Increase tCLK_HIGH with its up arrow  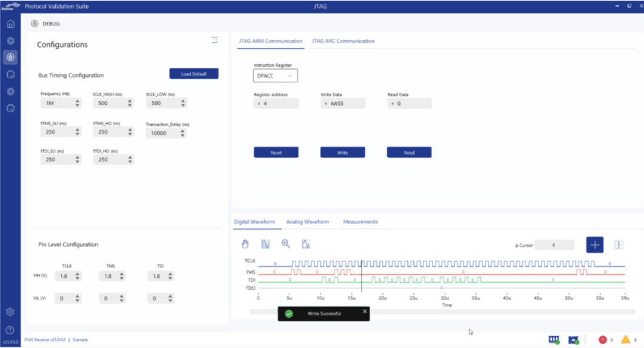point(130,101)
